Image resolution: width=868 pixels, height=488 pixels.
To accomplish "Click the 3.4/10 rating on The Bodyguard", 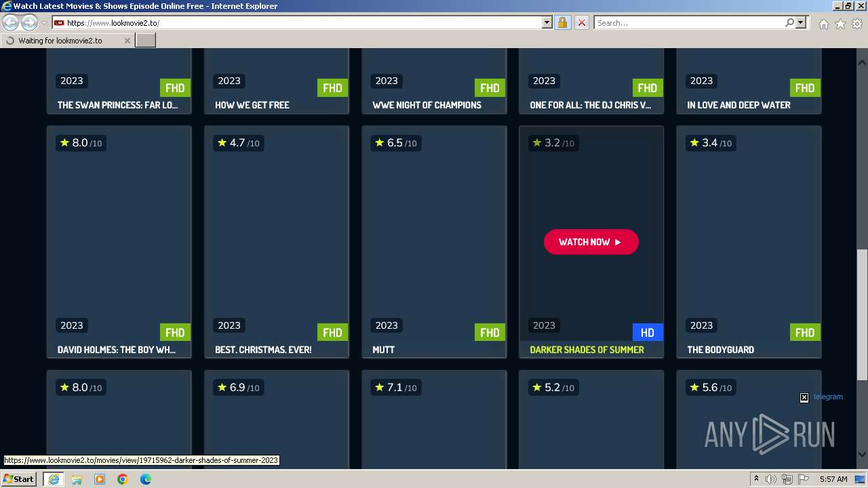I will [710, 143].
